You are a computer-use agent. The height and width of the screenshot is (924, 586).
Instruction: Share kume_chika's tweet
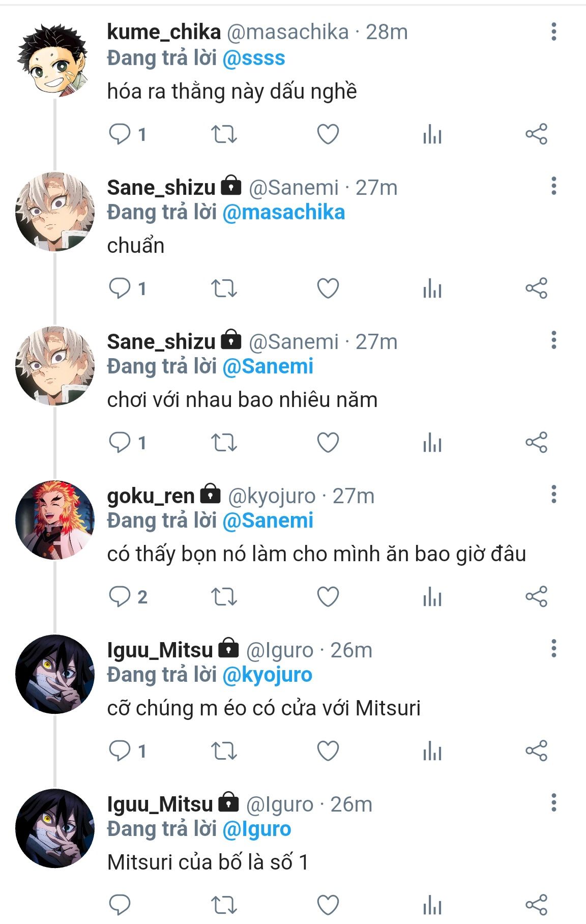pyautogui.click(x=536, y=134)
